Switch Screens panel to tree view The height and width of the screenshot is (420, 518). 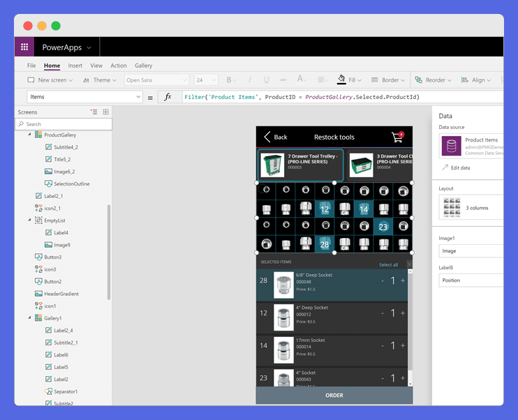(94, 112)
